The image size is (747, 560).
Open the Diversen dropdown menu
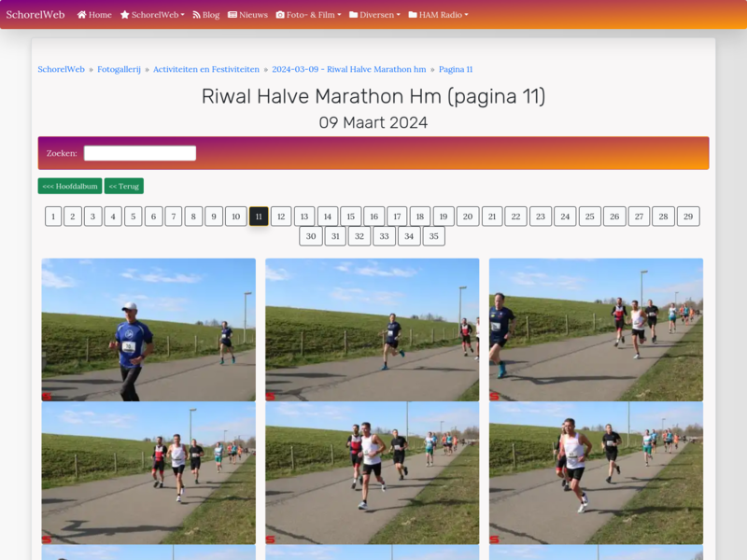375,15
